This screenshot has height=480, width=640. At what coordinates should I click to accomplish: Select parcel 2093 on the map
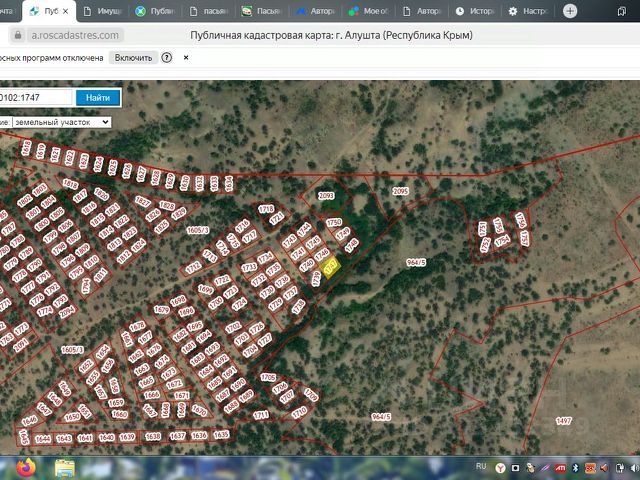326,196
